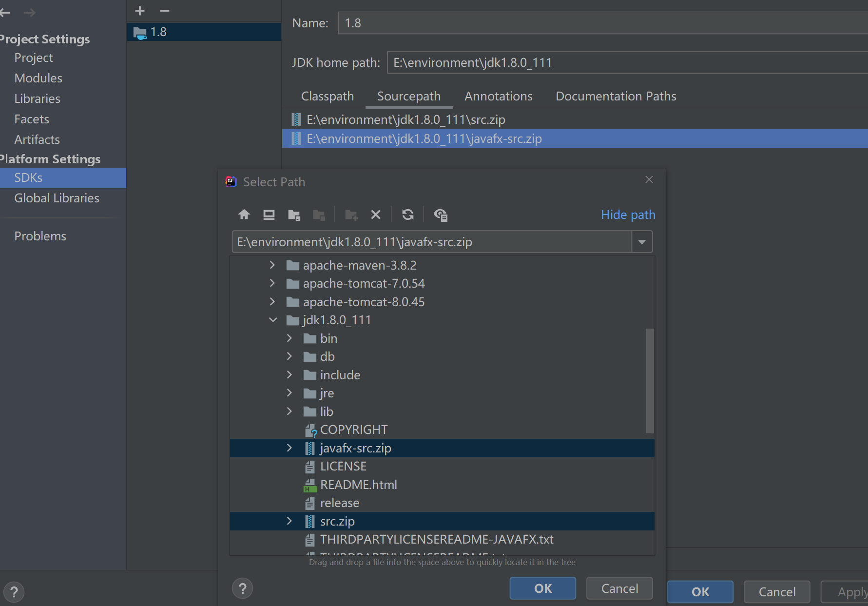Expand the db folder

[x=289, y=356]
